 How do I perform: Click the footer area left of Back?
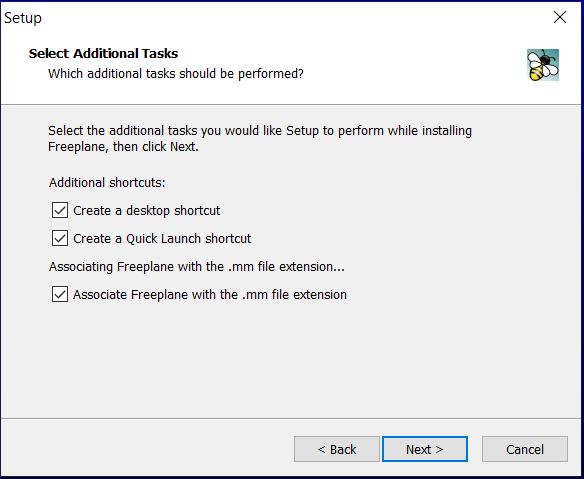click(147, 449)
